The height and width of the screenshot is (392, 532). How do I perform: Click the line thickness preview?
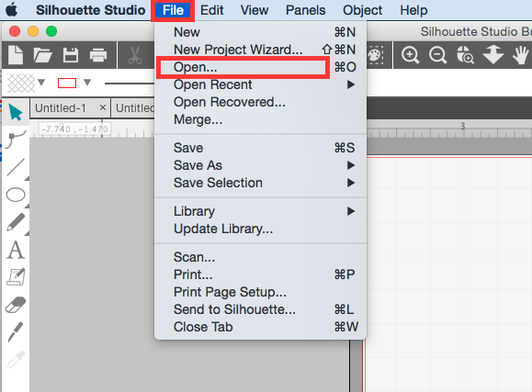coord(130,84)
